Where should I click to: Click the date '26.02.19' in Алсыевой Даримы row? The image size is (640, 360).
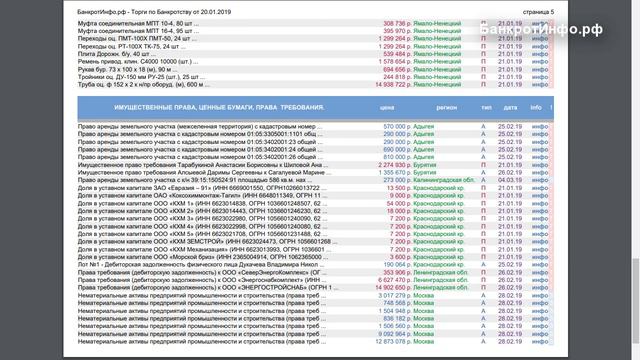coord(510,173)
